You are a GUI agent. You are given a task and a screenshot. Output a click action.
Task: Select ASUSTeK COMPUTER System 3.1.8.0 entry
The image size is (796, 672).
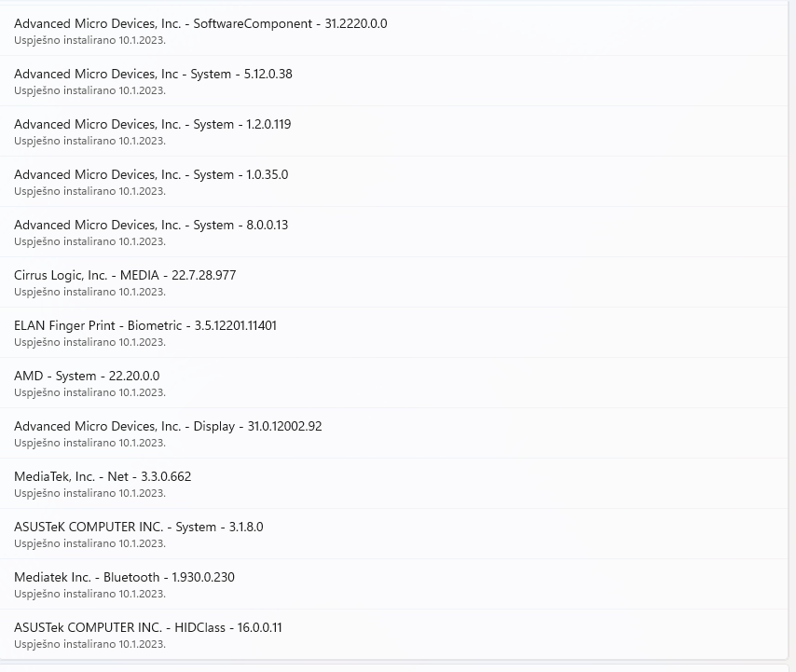tap(393, 533)
